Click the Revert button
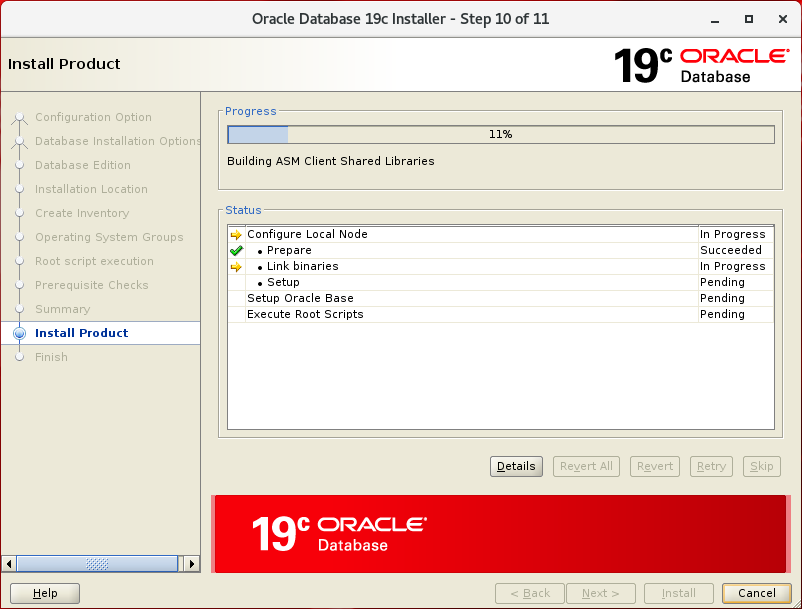Viewport: 802px width, 609px height. (655, 466)
